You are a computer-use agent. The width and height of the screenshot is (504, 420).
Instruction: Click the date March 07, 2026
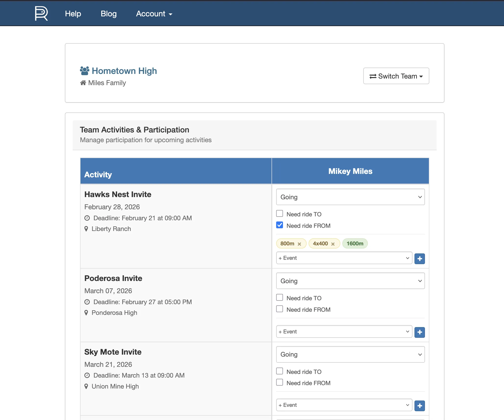click(108, 291)
